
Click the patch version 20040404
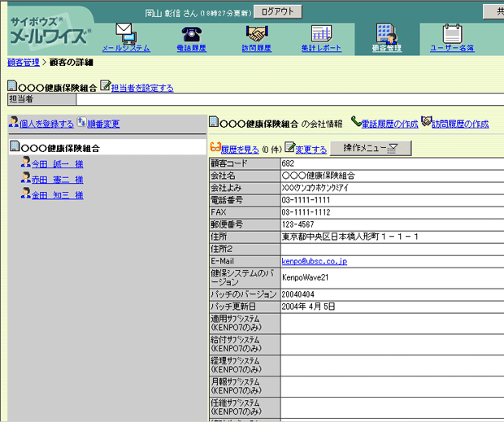[298, 294]
